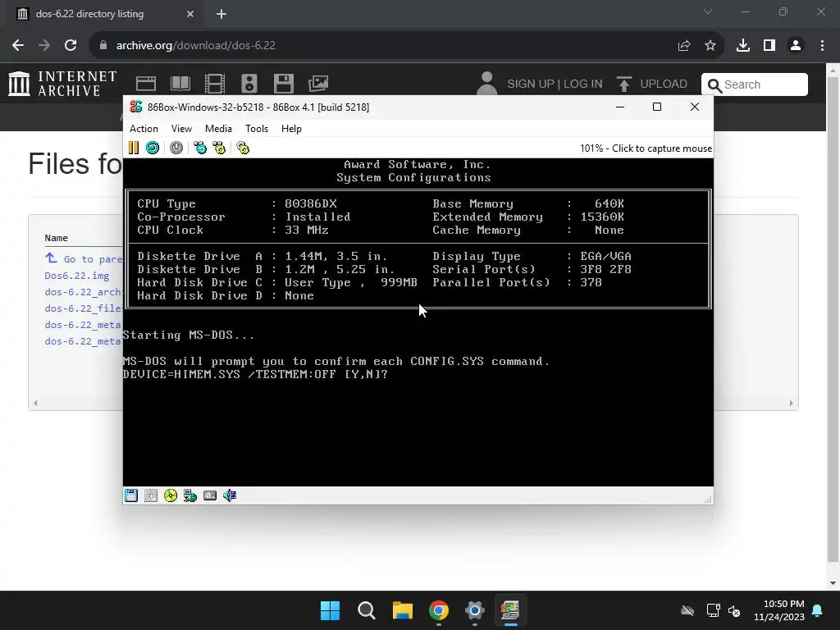Open Chrome tab search chevron
This screenshot has width=840, height=630.
tap(708, 11)
